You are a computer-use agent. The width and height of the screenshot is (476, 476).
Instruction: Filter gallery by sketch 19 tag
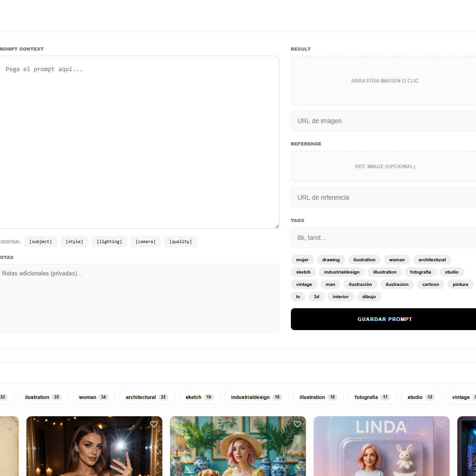[x=199, y=397]
